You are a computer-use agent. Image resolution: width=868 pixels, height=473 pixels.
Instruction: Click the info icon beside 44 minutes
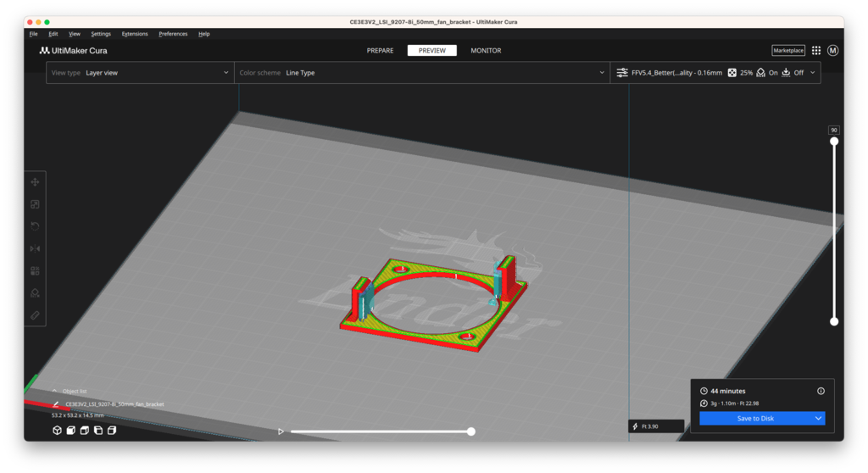[x=821, y=391]
